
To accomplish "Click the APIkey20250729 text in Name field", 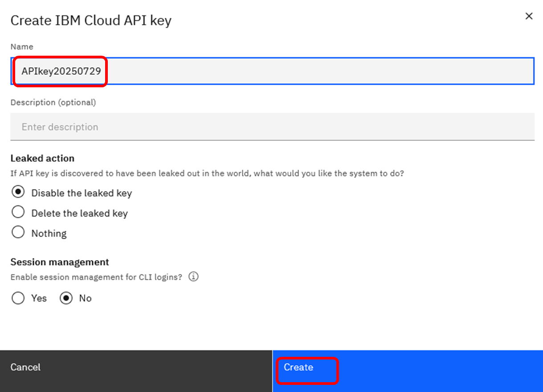I will pos(61,71).
